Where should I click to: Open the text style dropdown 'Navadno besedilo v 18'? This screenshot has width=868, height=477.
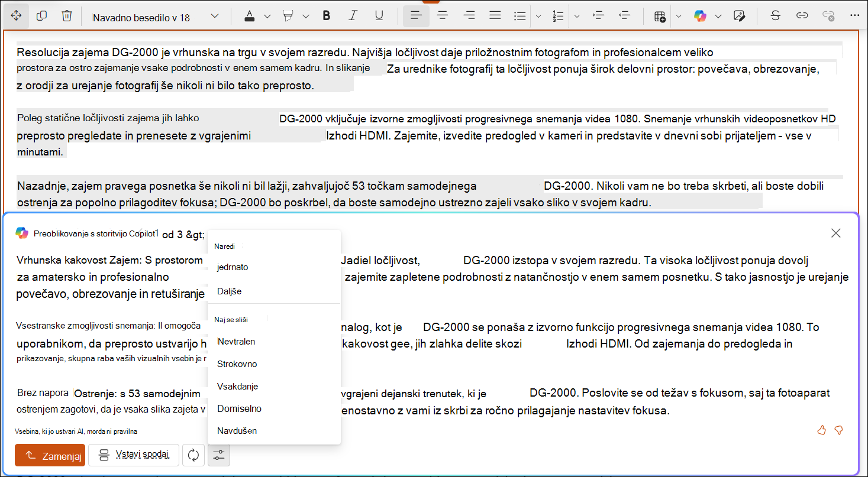[156, 17]
